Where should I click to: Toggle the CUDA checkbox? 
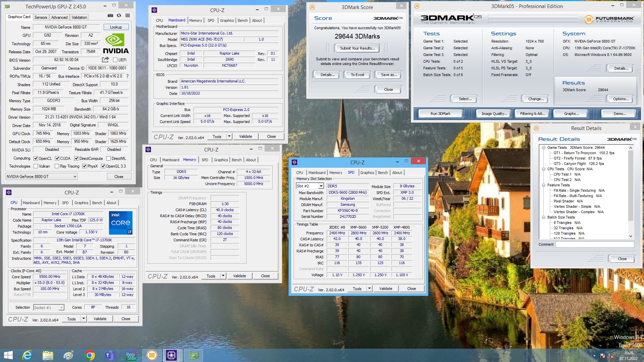click(x=57, y=158)
